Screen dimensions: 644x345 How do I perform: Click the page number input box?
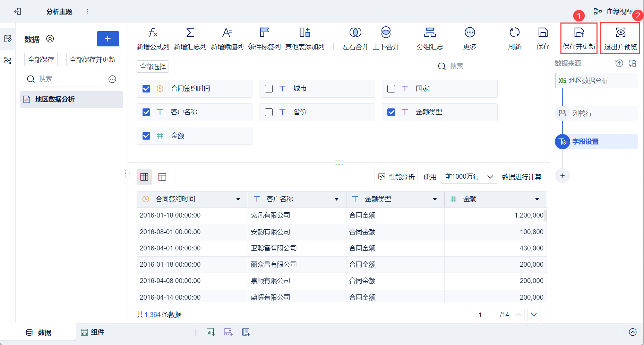point(487,315)
